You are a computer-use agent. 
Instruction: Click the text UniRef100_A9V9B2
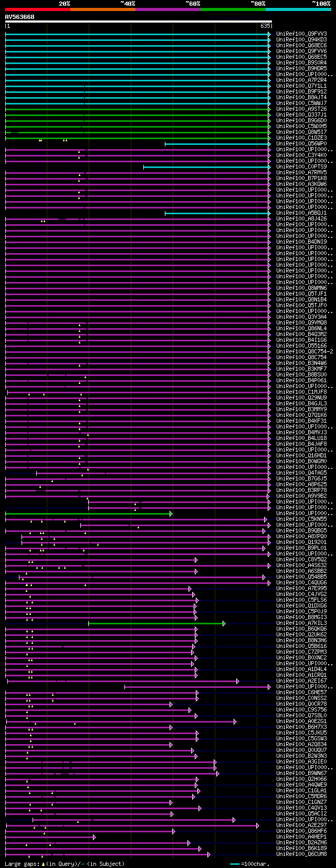pyautogui.click(x=301, y=496)
